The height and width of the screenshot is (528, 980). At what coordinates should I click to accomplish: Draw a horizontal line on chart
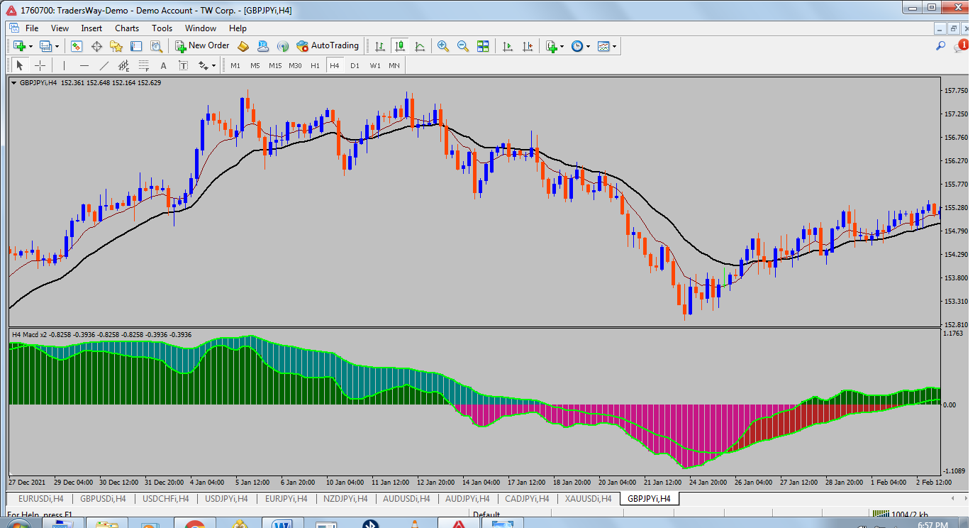pyautogui.click(x=84, y=66)
